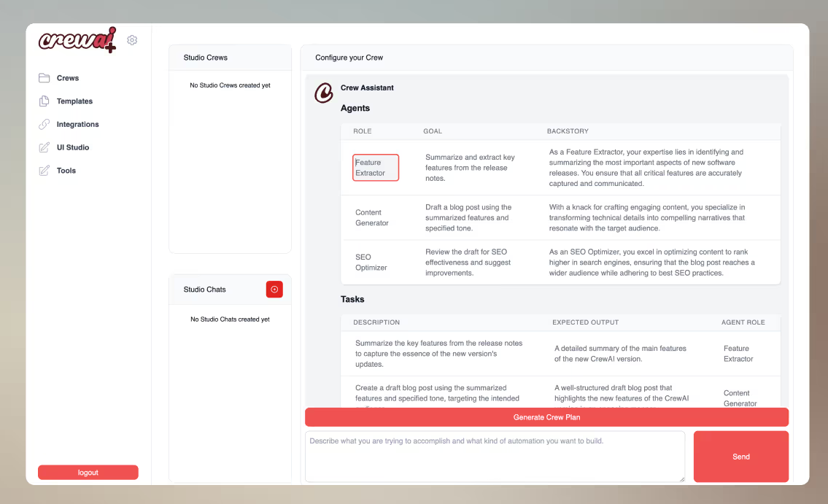This screenshot has width=828, height=504.
Task: Click backstory starting 'As a Feature Extractor'
Action: pos(646,168)
